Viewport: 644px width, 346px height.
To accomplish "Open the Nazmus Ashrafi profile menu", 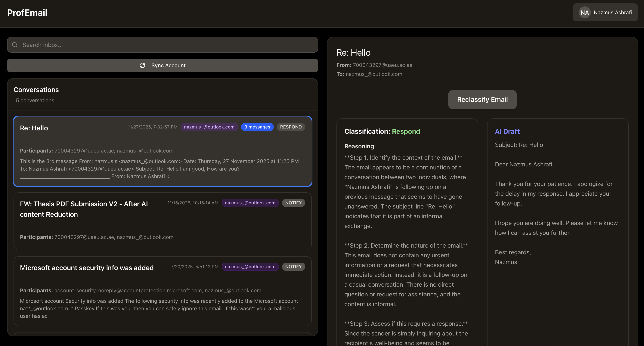I will (612, 13).
